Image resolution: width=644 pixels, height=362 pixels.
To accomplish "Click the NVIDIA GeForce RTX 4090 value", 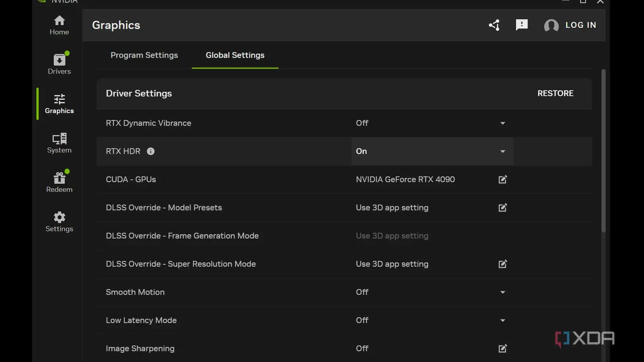I will 405,179.
